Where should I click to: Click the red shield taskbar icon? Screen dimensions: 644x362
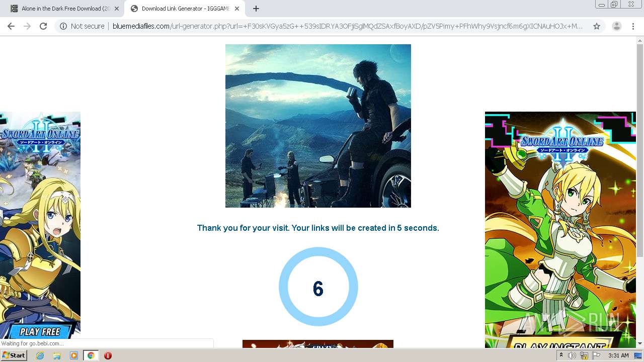coord(108,355)
